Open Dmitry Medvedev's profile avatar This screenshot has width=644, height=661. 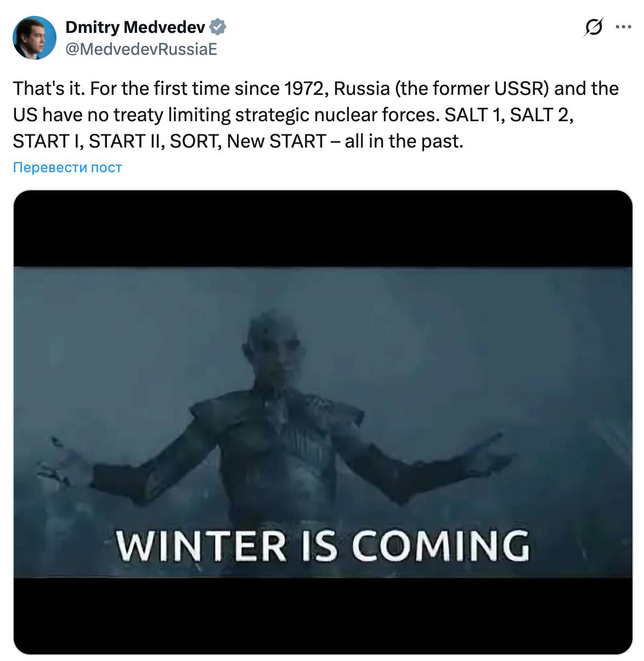click(35, 37)
